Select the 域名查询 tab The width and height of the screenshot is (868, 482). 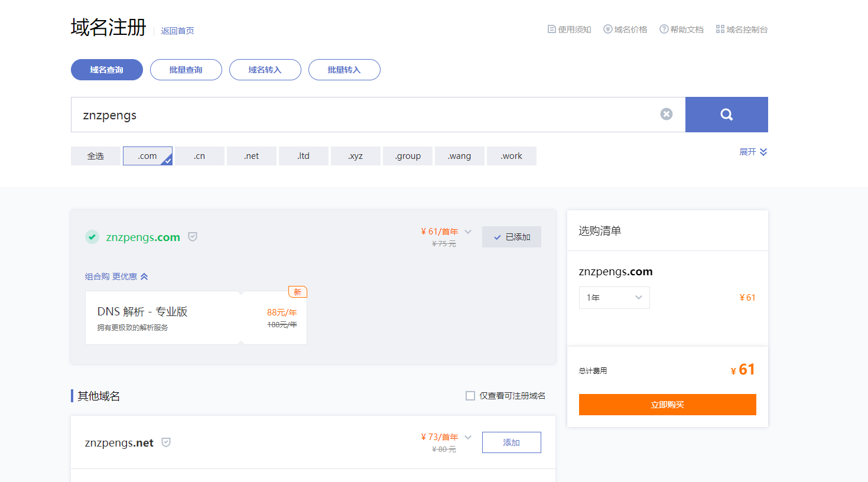[x=107, y=70]
